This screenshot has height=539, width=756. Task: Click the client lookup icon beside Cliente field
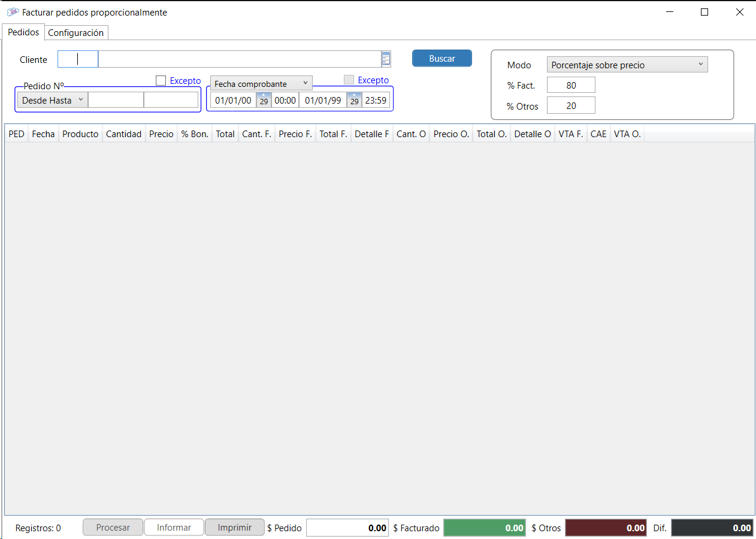[386, 59]
